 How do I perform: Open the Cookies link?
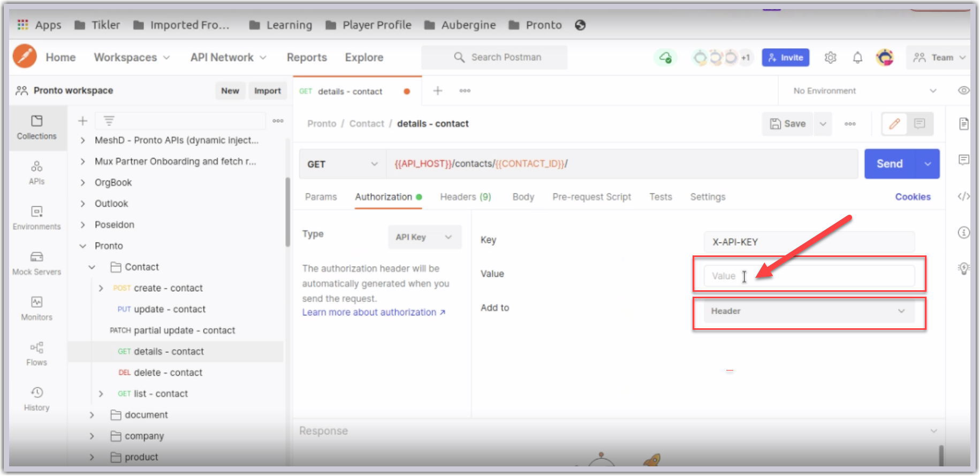point(913,197)
